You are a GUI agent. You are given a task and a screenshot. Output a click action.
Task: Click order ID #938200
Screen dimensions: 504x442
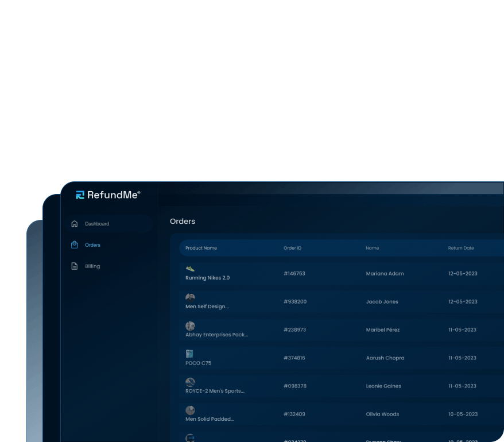point(295,301)
